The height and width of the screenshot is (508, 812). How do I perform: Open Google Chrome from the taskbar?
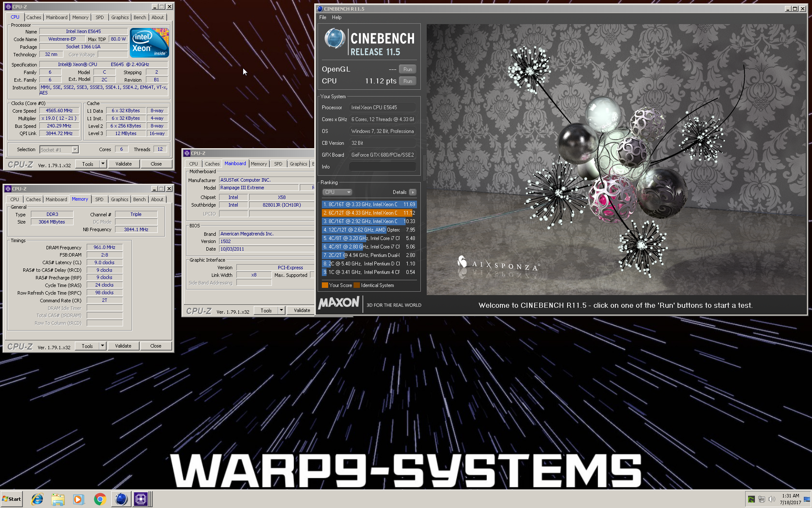tap(100, 499)
